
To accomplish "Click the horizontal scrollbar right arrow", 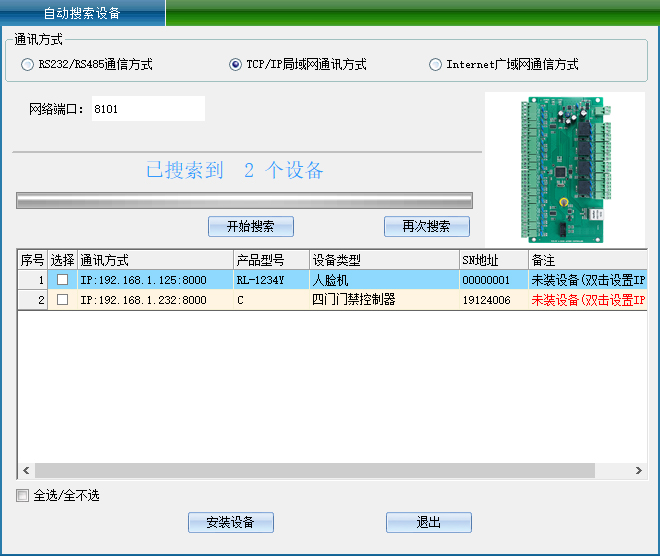I will click(639, 470).
